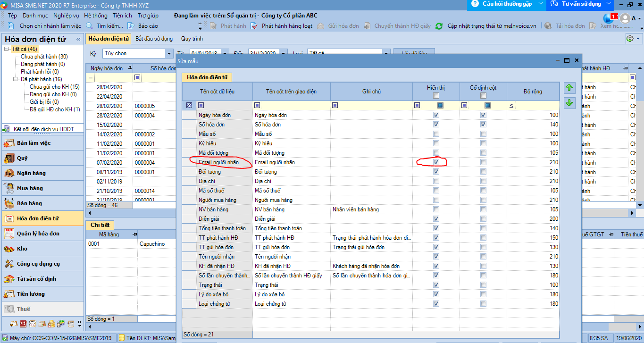Image resolution: width=644 pixels, height=343 pixels.
Task: Open Quản lý hóa đơn module
Action: [x=43, y=234]
